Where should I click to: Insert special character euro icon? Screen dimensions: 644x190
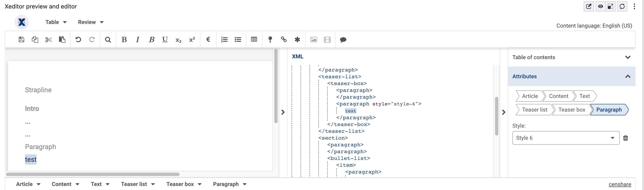click(208, 39)
